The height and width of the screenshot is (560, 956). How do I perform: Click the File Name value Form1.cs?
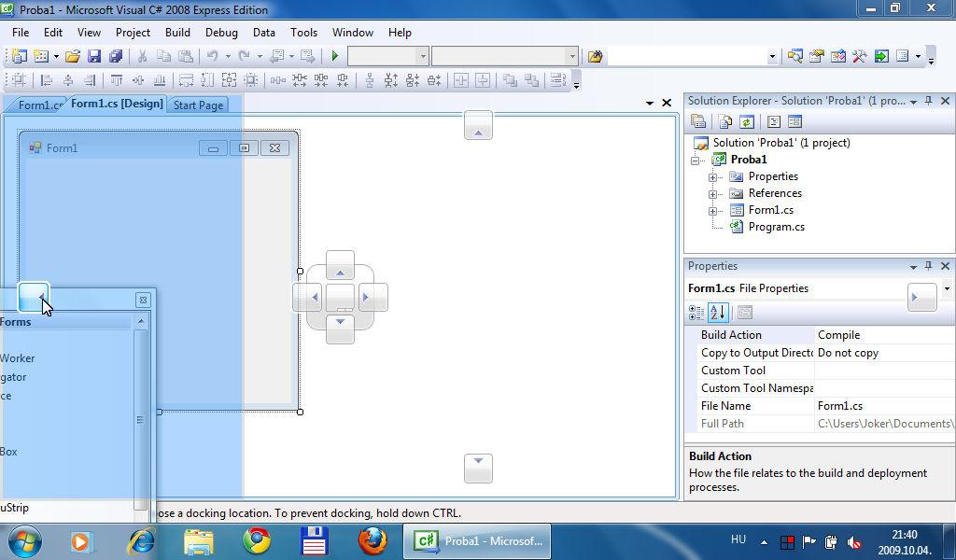(x=885, y=406)
